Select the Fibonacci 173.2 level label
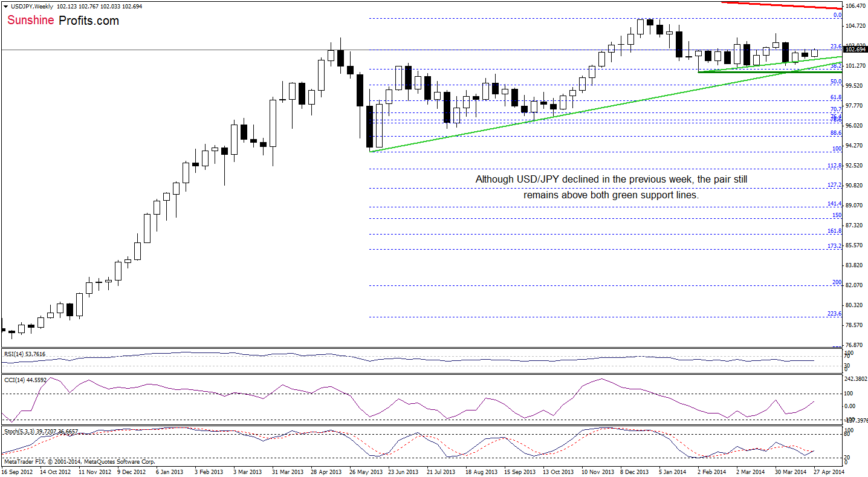This screenshot has height=477, width=868. pos(835,246)
